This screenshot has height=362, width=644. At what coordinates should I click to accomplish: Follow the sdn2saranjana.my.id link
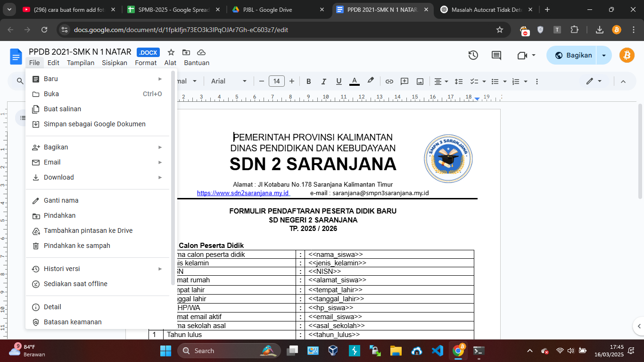click(x=243, y=193)
